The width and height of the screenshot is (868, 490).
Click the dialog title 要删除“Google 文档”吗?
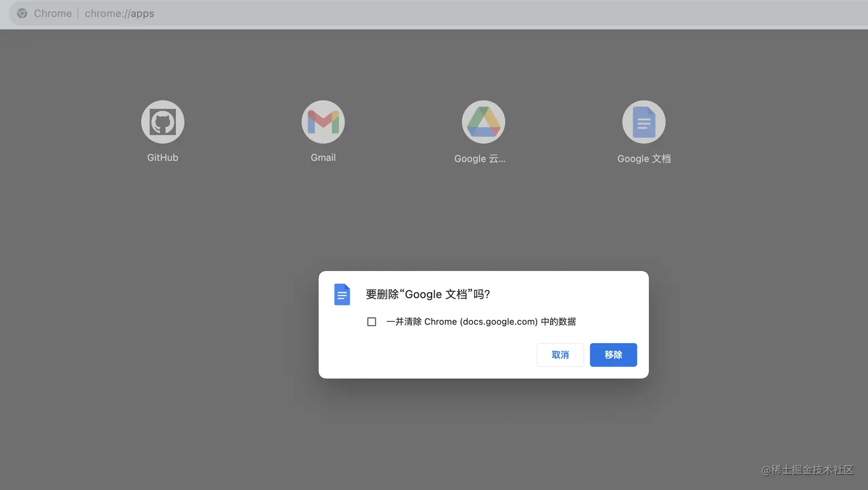[428, 294]
